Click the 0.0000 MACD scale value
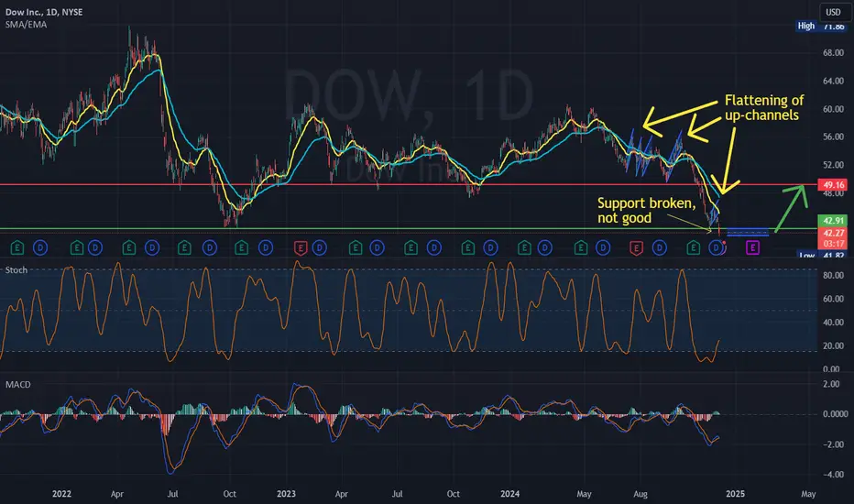 (835, 414)
